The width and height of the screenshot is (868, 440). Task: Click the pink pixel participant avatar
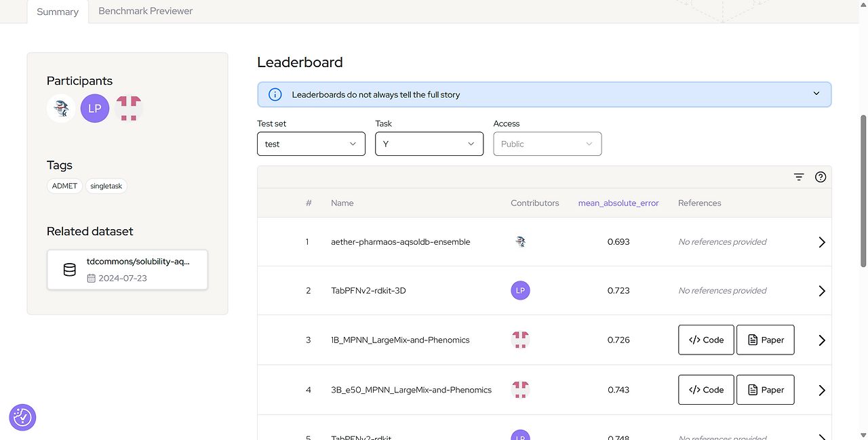pyautogui.click(x=129, y=108)
